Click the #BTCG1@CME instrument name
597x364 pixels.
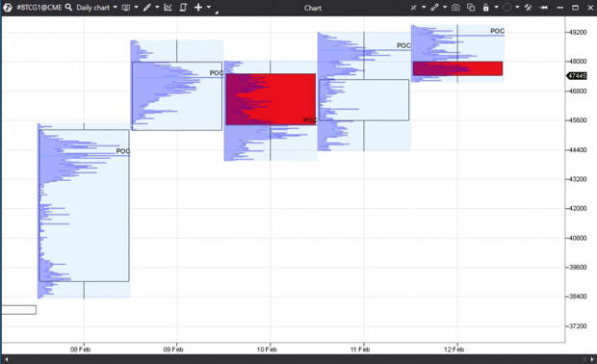point(39,8)
